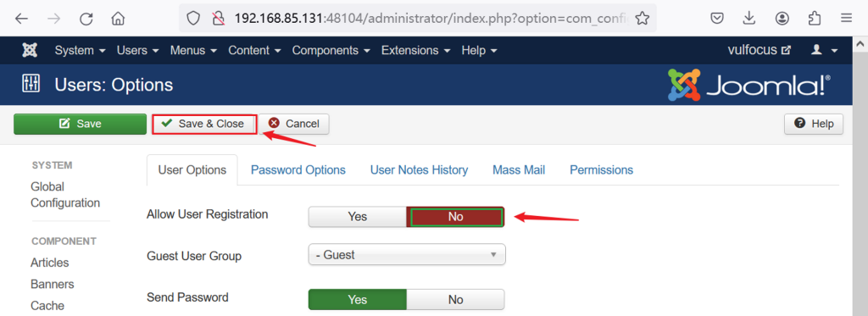The image size is (868, 316).
Task: Switch to the Mass Mail tab
Action: (519, 170)
